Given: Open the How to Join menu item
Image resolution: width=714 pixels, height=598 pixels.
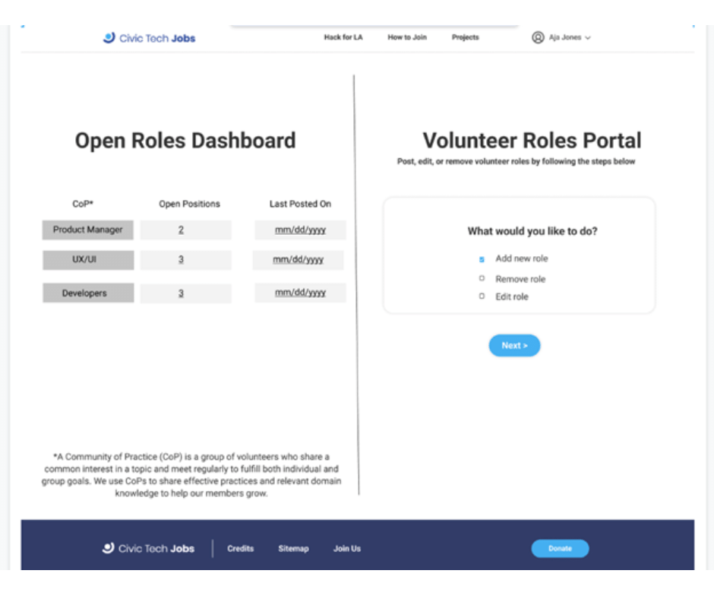Looking at the screenshot, I should [x=407, y=37].
